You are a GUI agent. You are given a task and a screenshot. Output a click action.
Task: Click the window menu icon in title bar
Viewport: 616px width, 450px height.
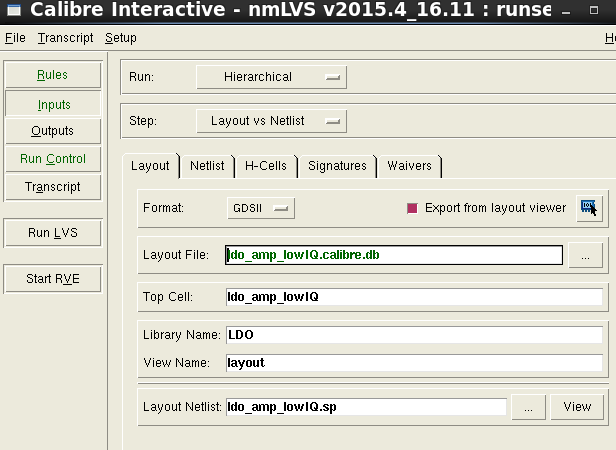click(14, 10)
